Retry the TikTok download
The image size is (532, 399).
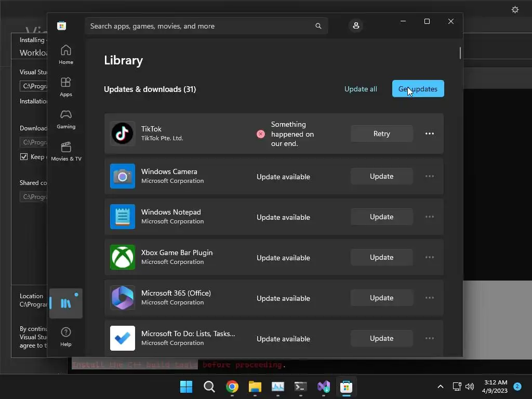coord(382,134)
